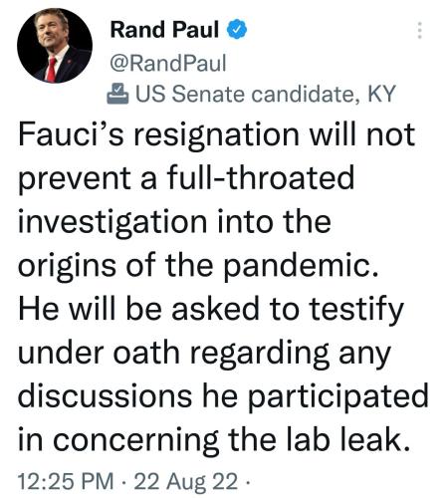Open Rand Paul's profile picture
448x498 pixels.
[55, 46]
